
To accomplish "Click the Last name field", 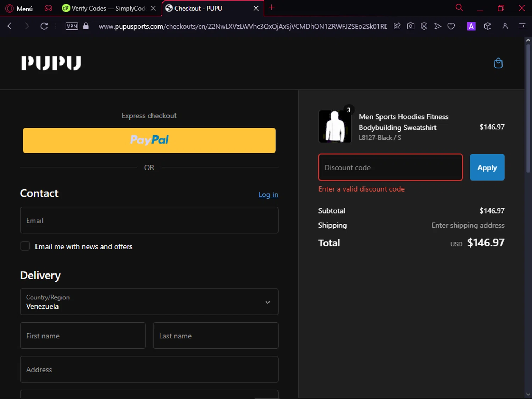I will (x=216, y=336).
